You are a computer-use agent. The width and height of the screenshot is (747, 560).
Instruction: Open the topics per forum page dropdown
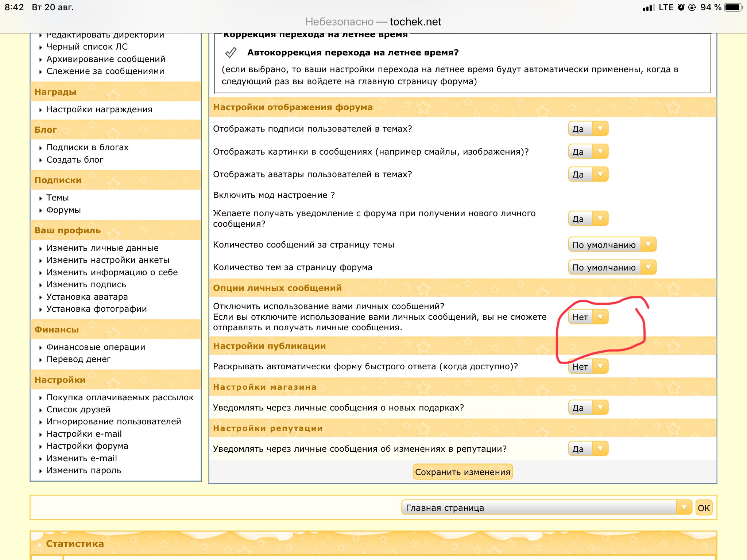pyautogui.click(x=612, y=267)
